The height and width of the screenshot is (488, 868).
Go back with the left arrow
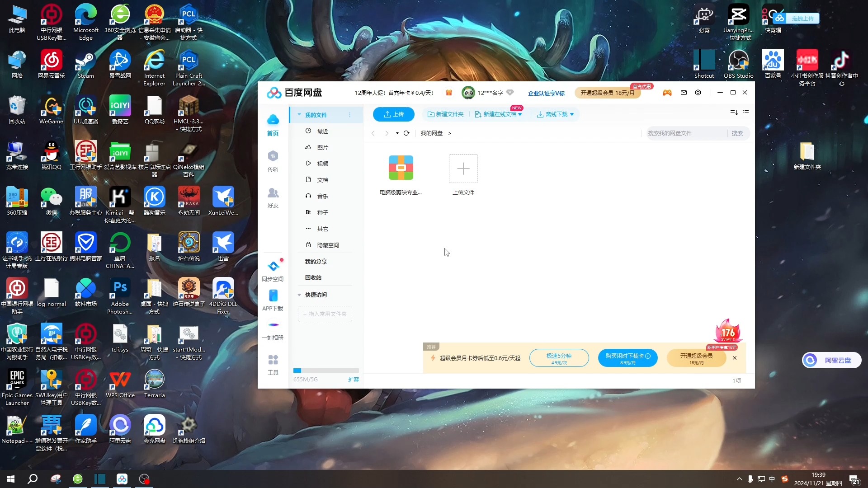coord(373,133)
